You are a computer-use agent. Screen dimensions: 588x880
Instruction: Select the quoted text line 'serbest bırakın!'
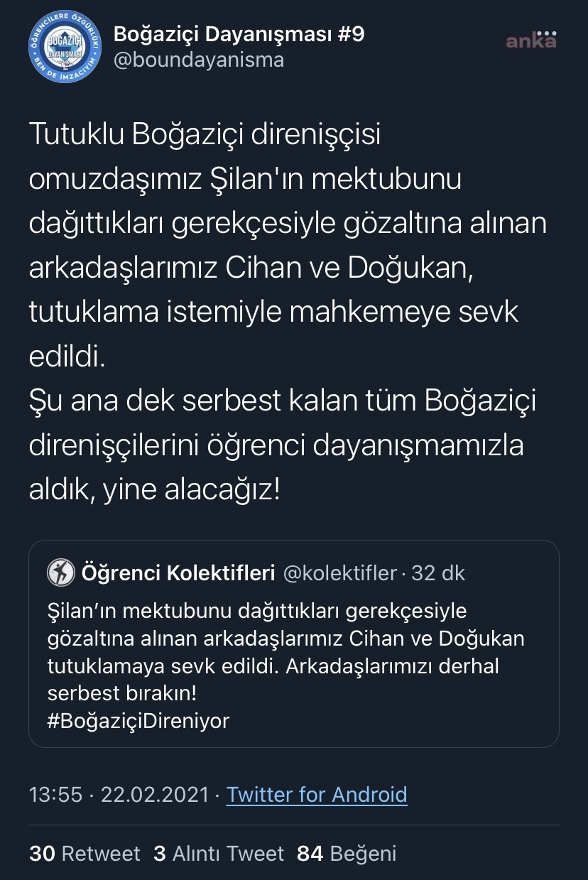tap(121, 693)
